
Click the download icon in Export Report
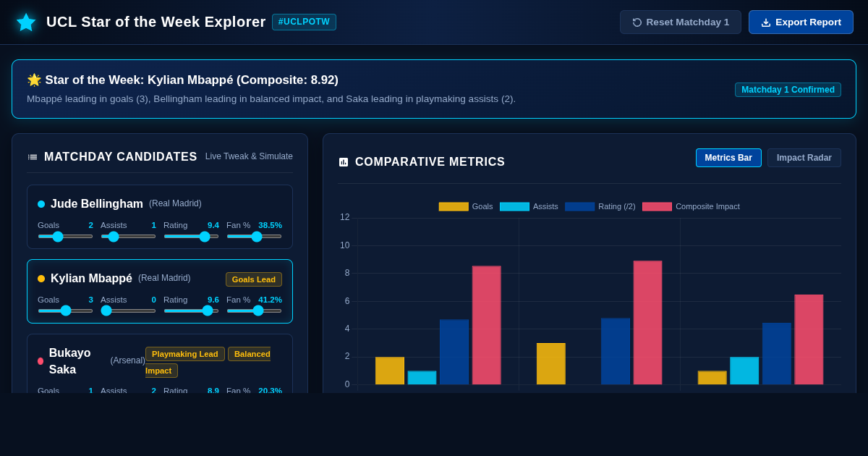point(766,22)
